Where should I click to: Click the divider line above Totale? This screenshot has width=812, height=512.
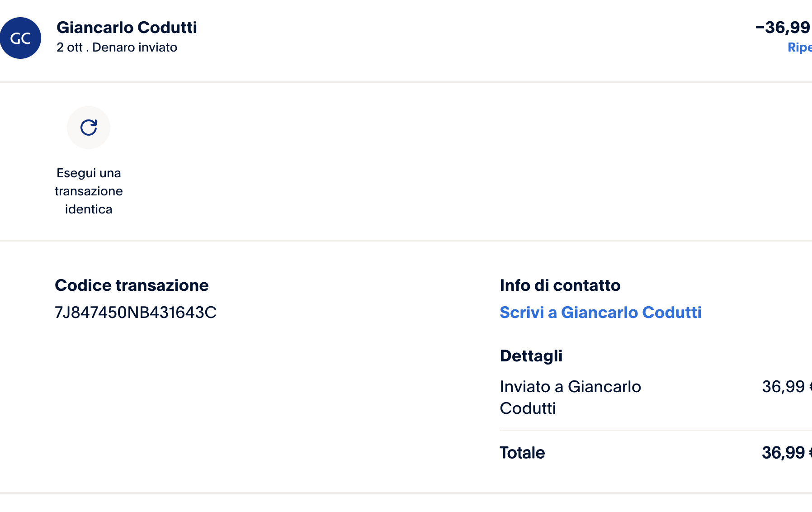656,430
